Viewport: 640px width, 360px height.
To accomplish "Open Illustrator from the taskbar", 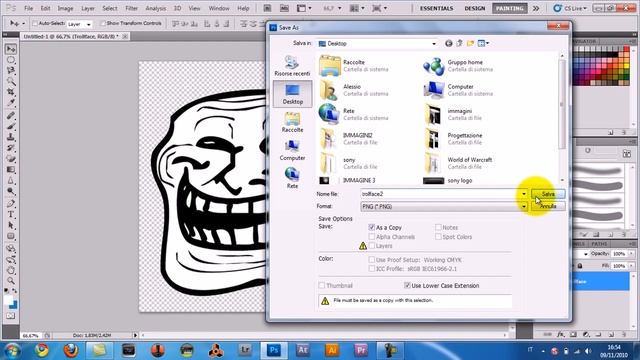I will 332,350.
